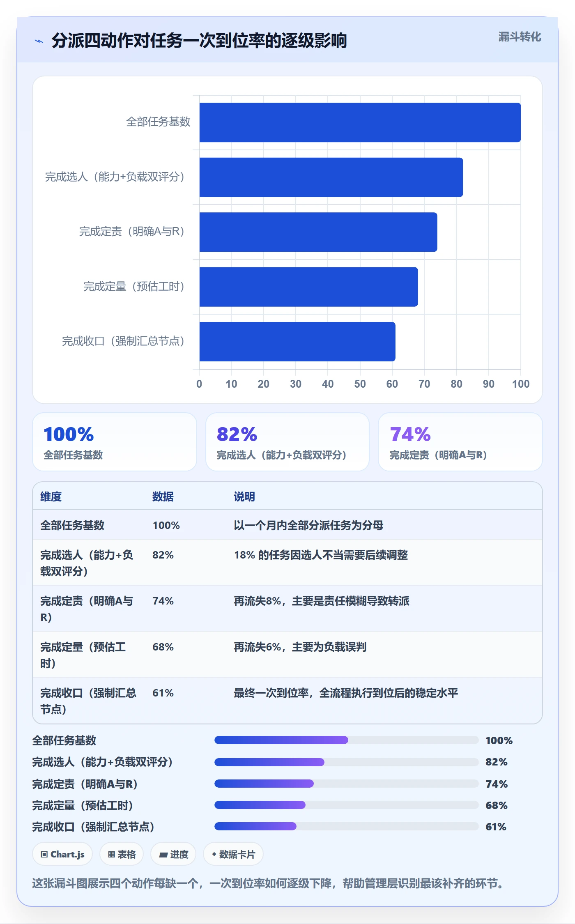Click the 全部任务基数 progress bar
Viewport: 575px width, 924px height.
point(347,740)
